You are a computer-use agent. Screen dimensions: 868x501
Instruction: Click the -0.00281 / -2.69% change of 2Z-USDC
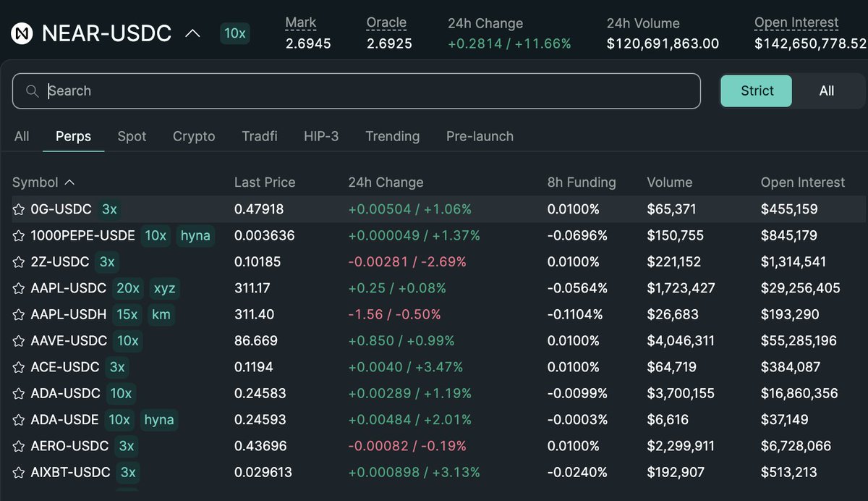[x=407, y=262]
